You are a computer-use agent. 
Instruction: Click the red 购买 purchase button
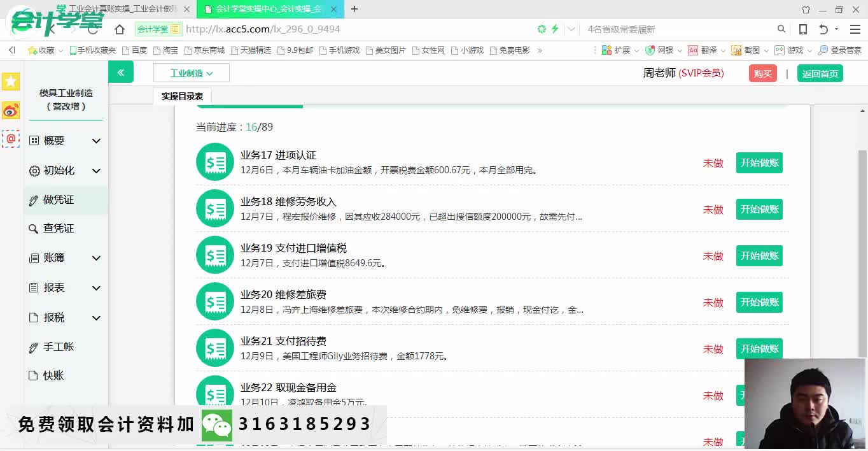762,73
